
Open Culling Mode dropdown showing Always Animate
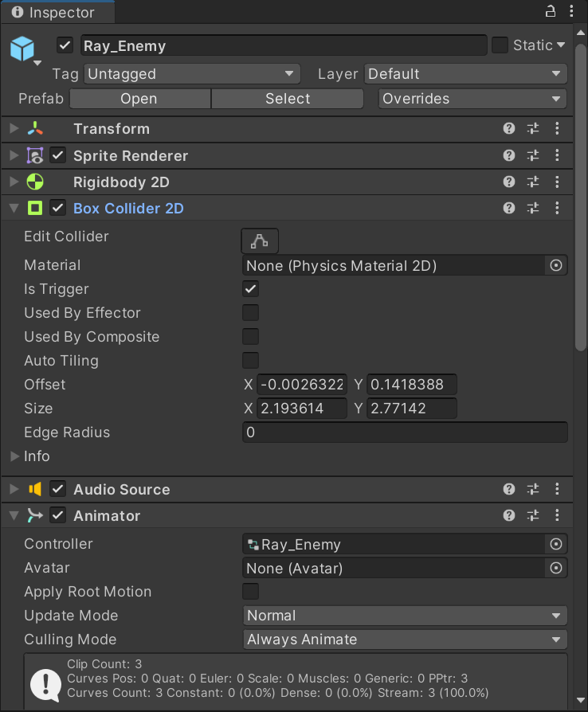point(405,640)
